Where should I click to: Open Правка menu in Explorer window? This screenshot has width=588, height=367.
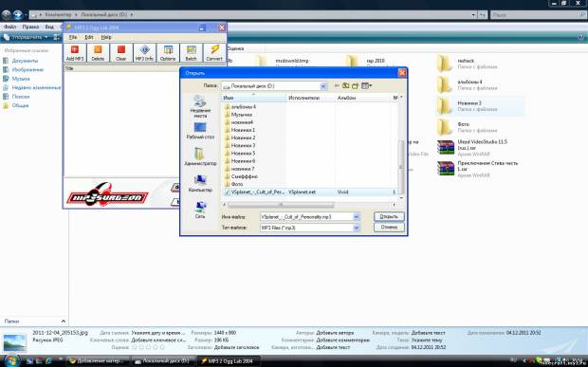30,27
